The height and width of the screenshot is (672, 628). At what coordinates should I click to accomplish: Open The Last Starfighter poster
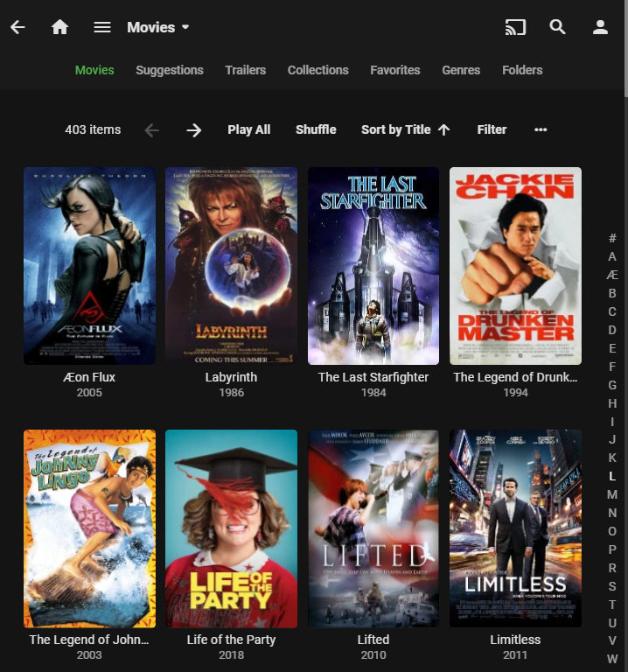(373, 266)
